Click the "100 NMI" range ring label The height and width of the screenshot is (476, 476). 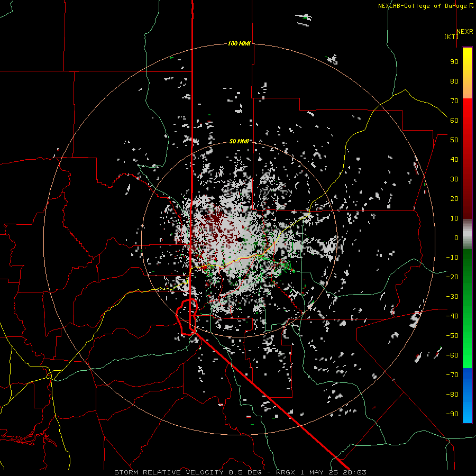point(239,44)
